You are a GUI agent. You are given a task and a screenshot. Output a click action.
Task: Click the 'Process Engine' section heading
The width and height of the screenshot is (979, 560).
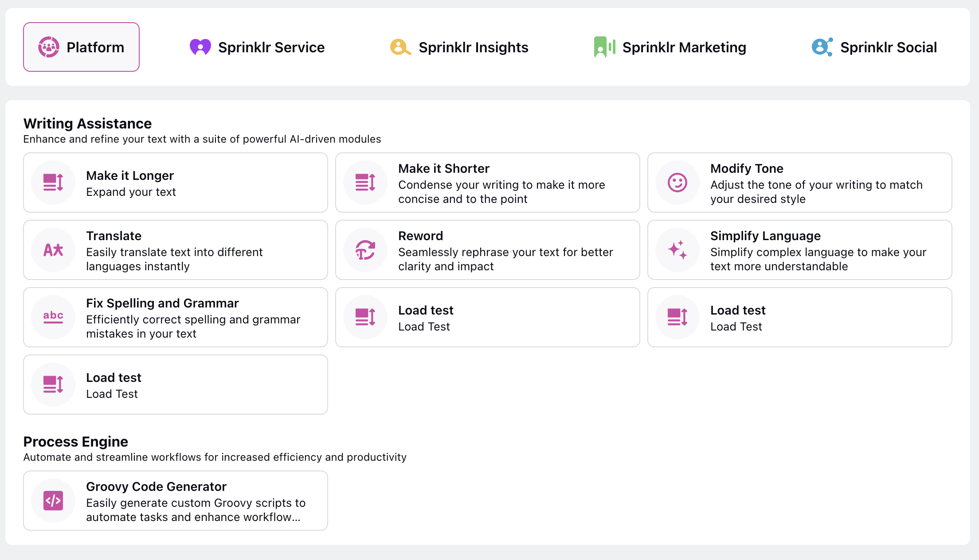(x=75, y=441)
